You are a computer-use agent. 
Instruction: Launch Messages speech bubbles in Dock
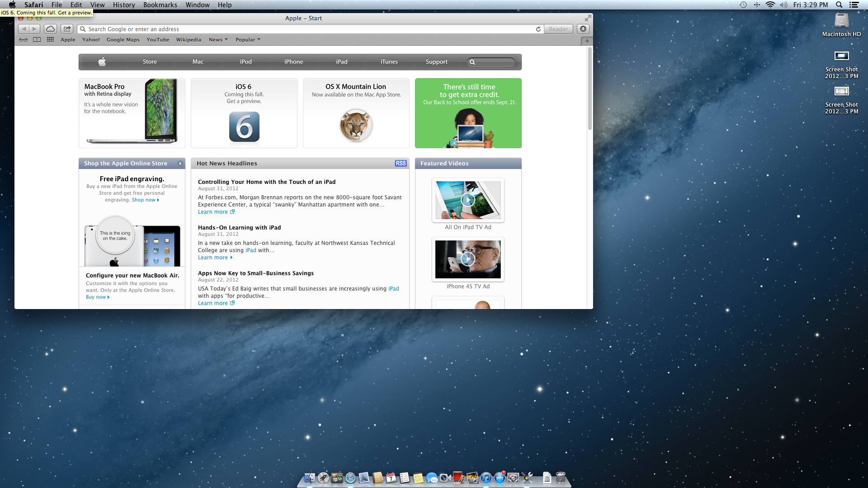[x=432, y=478]
